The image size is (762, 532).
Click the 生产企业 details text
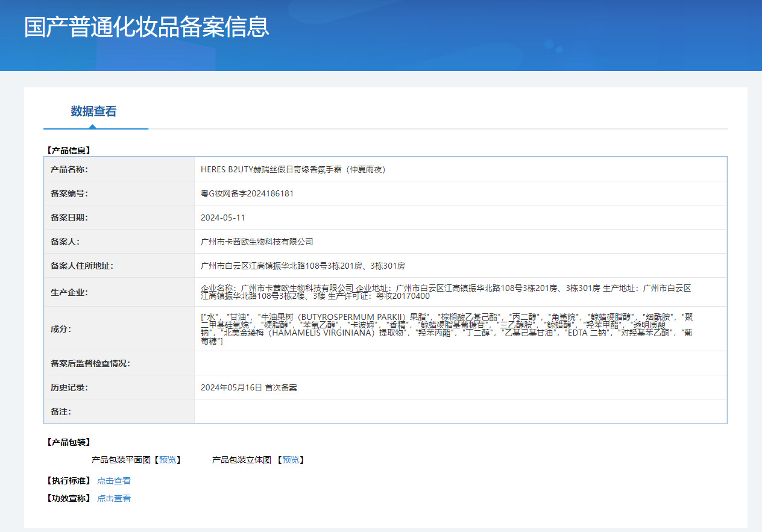click(x=446, y=292)
